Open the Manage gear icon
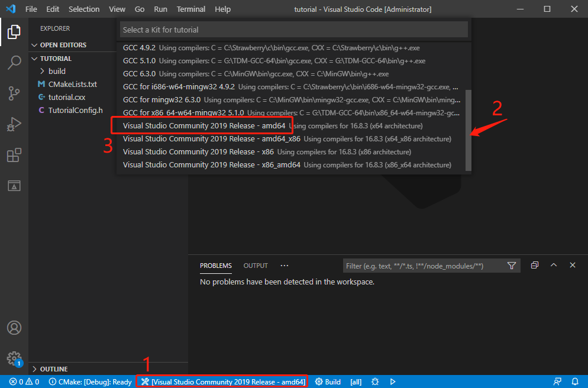Viewport: 588px width, 388px height. (x=14, y=358)
